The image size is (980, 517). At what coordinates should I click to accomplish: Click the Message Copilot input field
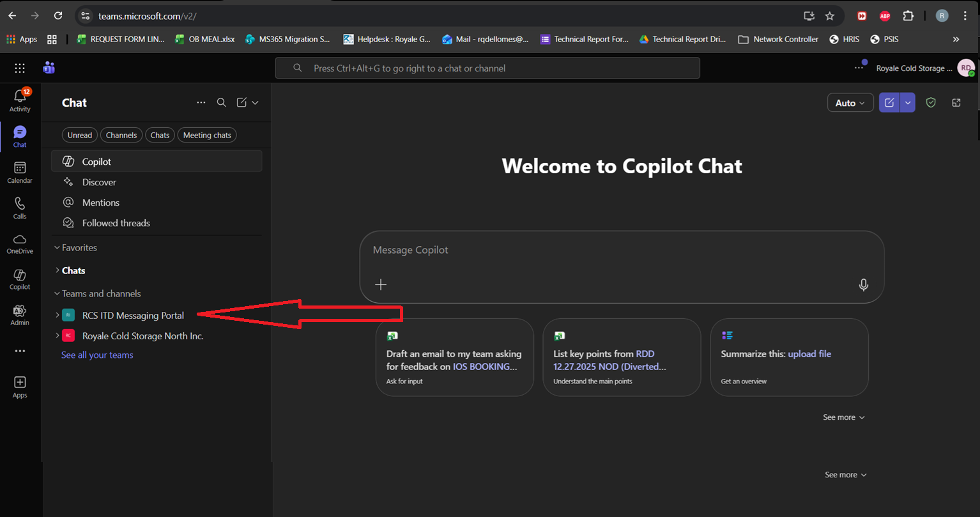[x=622, y=250]
